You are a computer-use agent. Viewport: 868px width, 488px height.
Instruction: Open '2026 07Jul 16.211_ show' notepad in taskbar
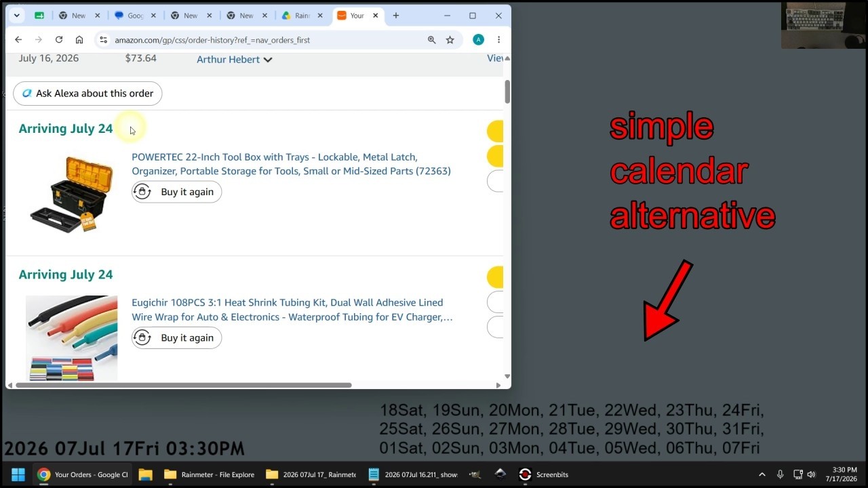tap(413, 474)
